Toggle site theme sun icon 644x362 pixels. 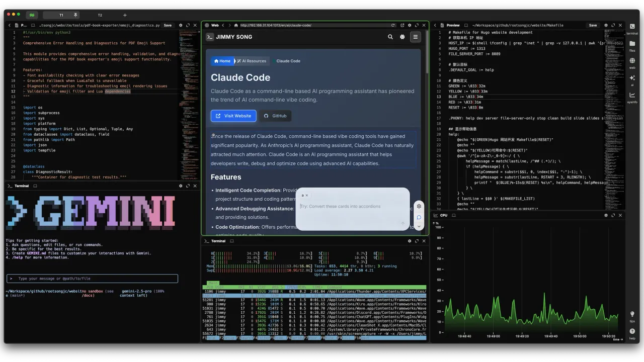click(x=402, y=37)
